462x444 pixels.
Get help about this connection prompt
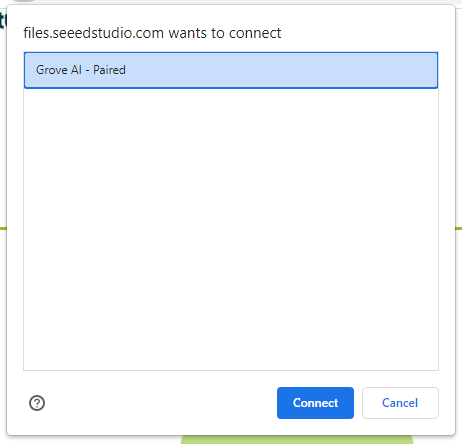[x=37, y=403]
